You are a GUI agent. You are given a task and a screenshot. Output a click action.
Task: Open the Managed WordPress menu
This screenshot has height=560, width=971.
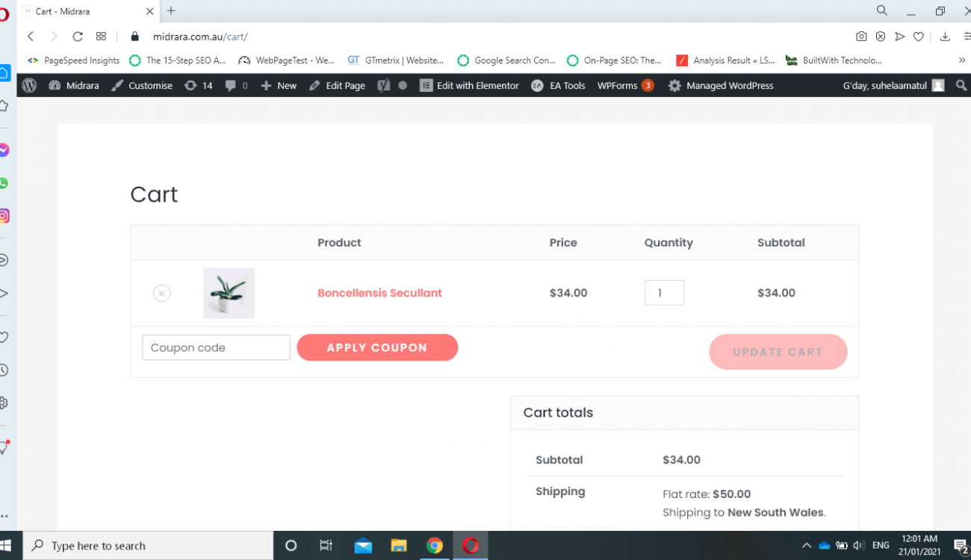coord(721,86)
